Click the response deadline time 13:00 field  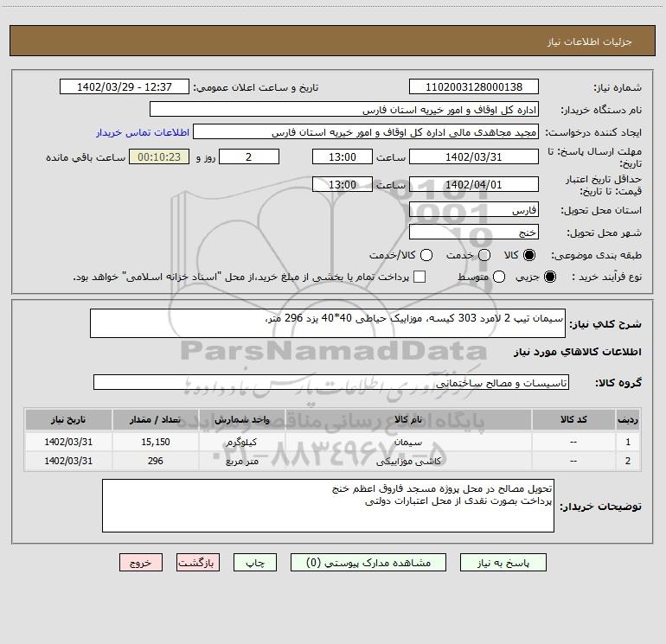(343, 156)
